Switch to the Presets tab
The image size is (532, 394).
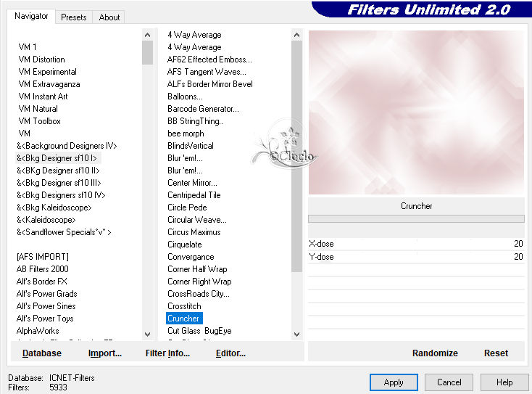pyautogui.click(x=74, y=17)
